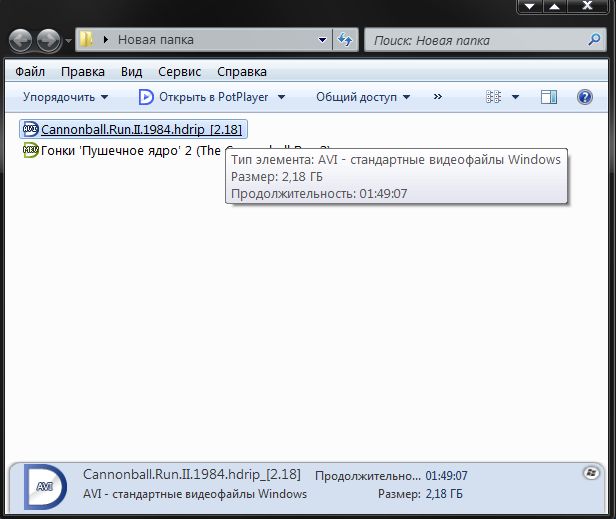Open the Сервис menu
Screen dimensions: 616x519
point(180,72)
